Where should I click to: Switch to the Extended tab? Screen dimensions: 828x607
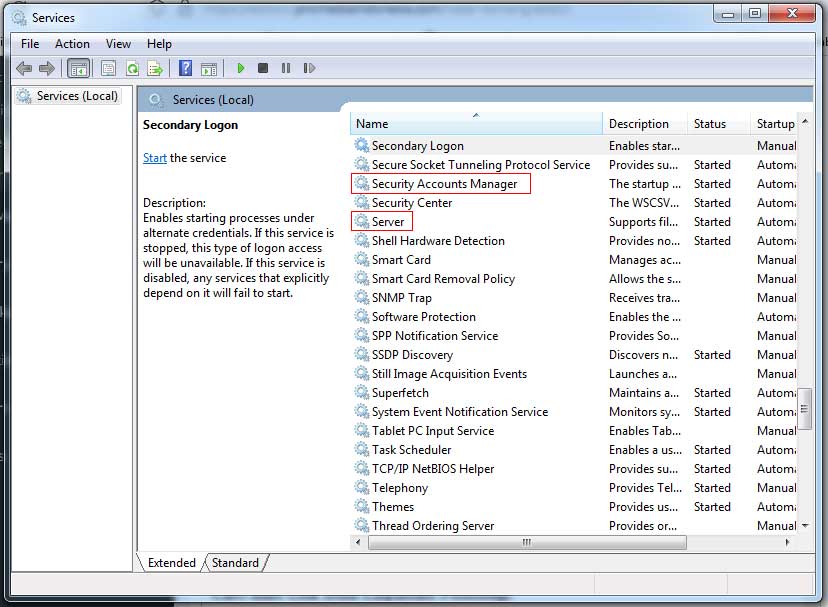(172, 563)
